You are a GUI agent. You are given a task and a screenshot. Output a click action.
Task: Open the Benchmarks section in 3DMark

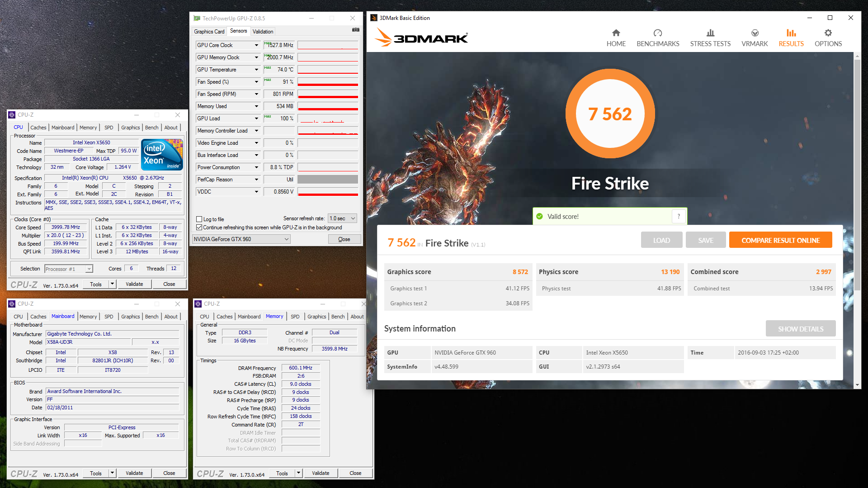click(x=658, y=38)
